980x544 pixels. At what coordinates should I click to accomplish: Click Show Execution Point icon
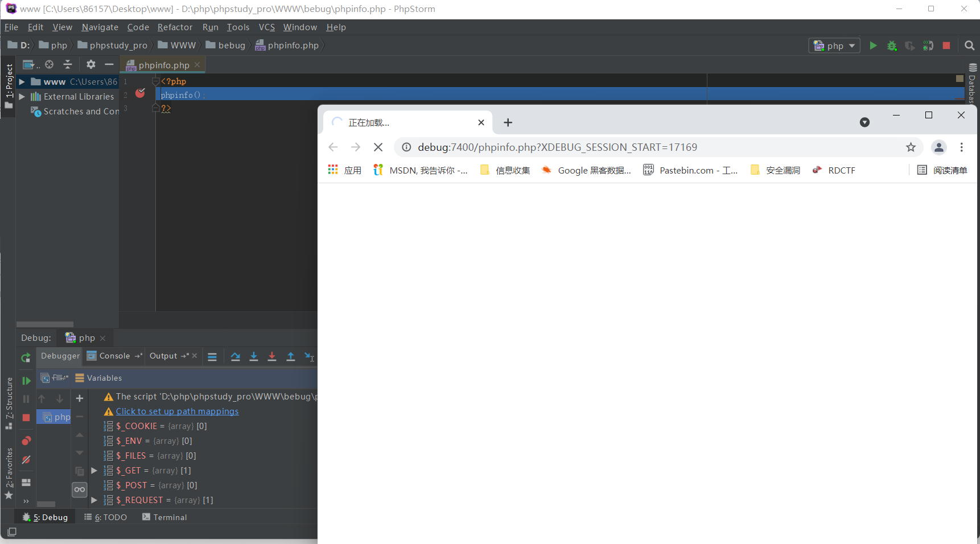[x=212, y=357]
